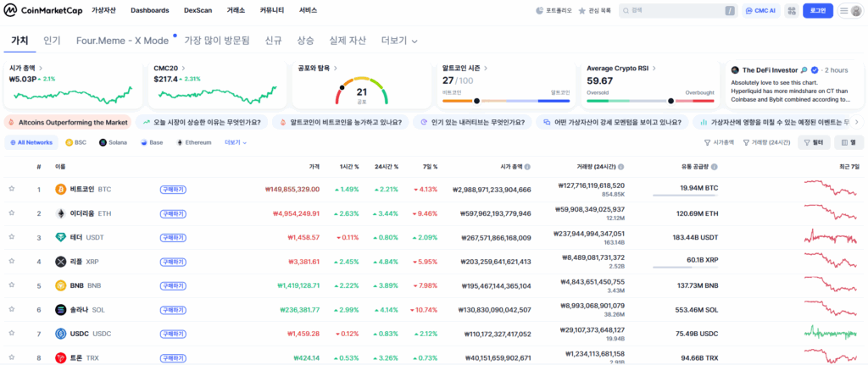The width and height of the screenshot is (868, 365).
Task: Open the 알트코인 시즌 card
Action: (506, 85)
